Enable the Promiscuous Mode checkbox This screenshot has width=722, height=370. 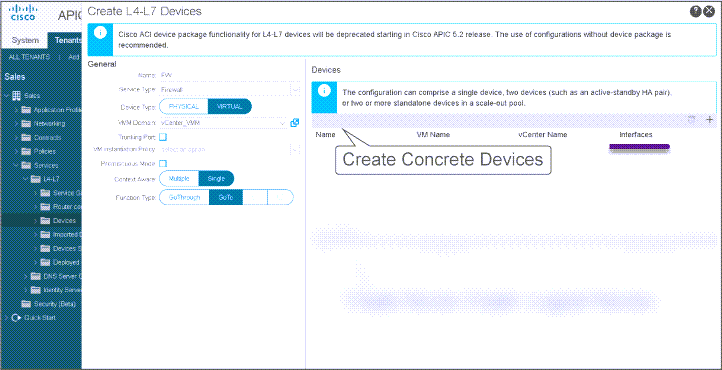pos(163,163)
